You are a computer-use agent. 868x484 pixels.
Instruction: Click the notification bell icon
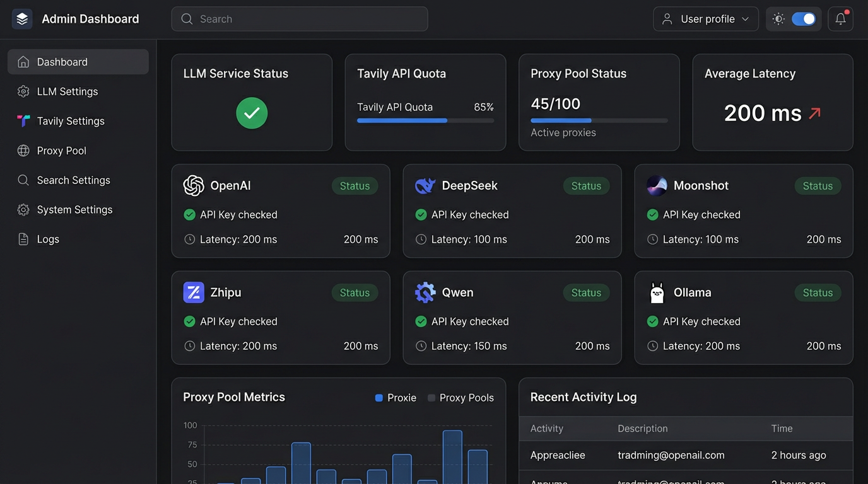pyautogui.click(x=840, y=19)
